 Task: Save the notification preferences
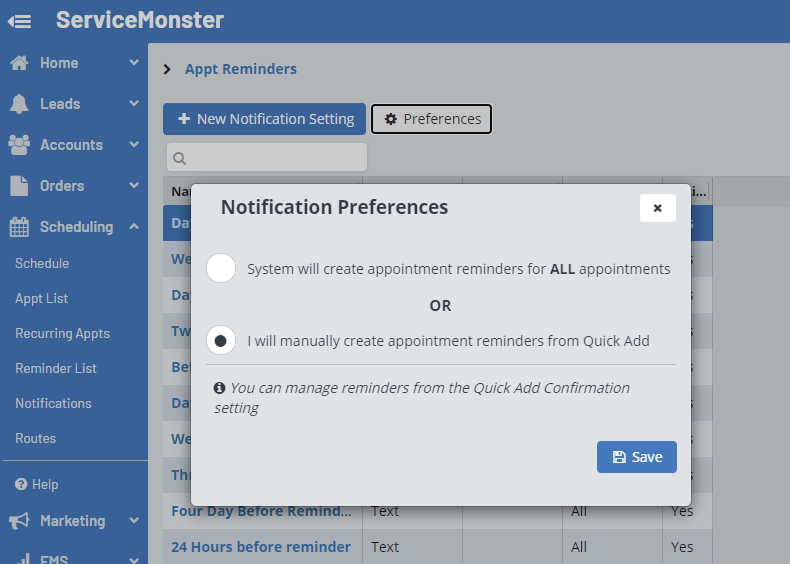(x=637, y=457)
